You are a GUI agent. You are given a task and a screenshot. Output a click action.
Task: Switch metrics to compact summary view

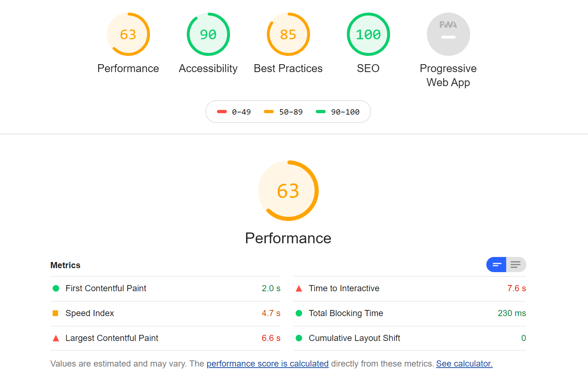496,265
